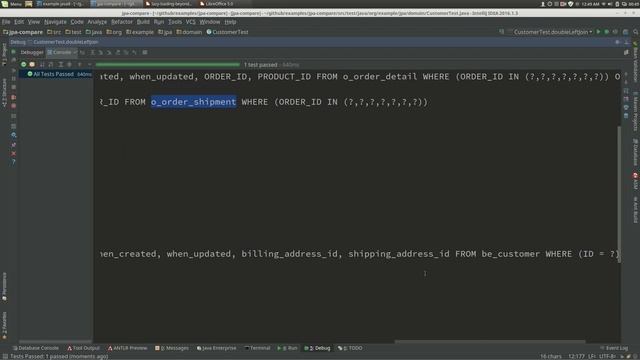
Task: Click highlighted o_order_shipment text in console
Action: [193, 102]
